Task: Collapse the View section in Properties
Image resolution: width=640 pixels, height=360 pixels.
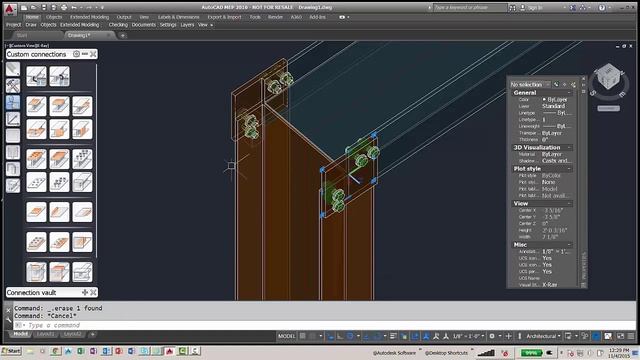Action: (x=569, y=203)
